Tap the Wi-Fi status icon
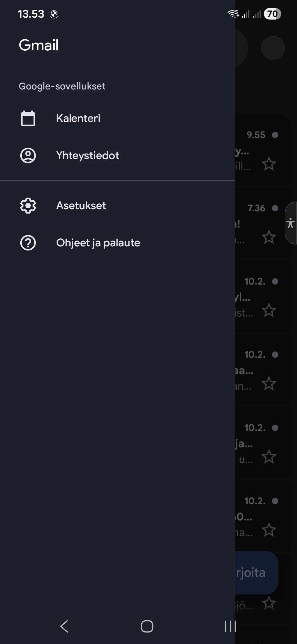Screen dimensions: 297x644 [233, 14]
